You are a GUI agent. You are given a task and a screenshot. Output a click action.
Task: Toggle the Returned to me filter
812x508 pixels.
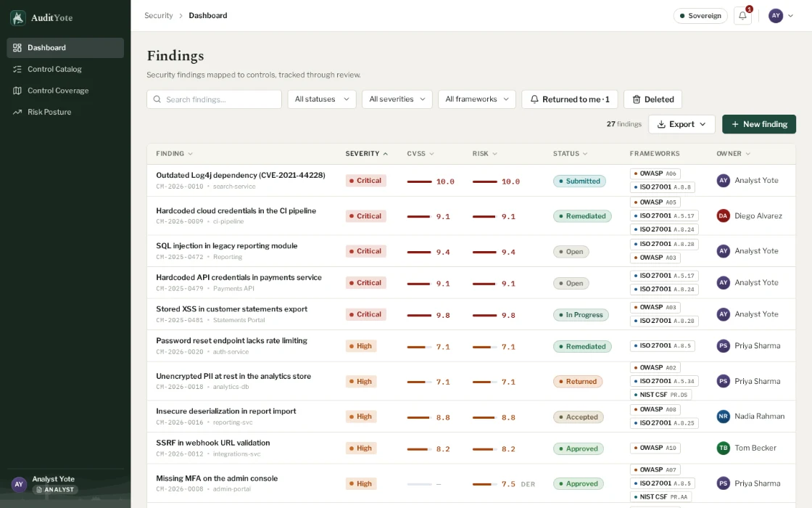(x=570, y=99)
